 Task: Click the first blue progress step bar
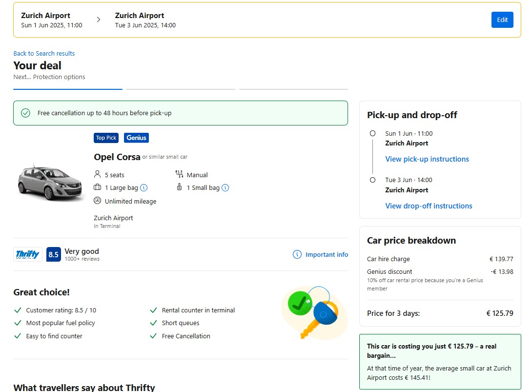click(x=68, y=89)
